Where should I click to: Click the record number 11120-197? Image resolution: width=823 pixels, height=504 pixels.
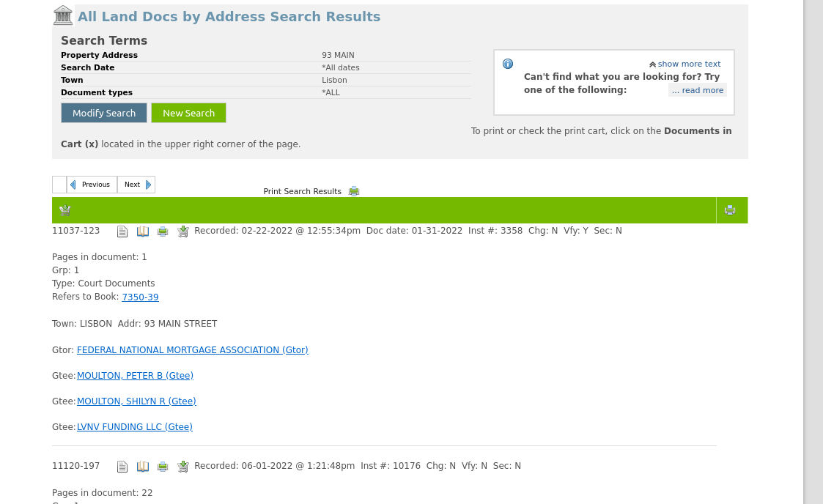click(x=75, y=466)
